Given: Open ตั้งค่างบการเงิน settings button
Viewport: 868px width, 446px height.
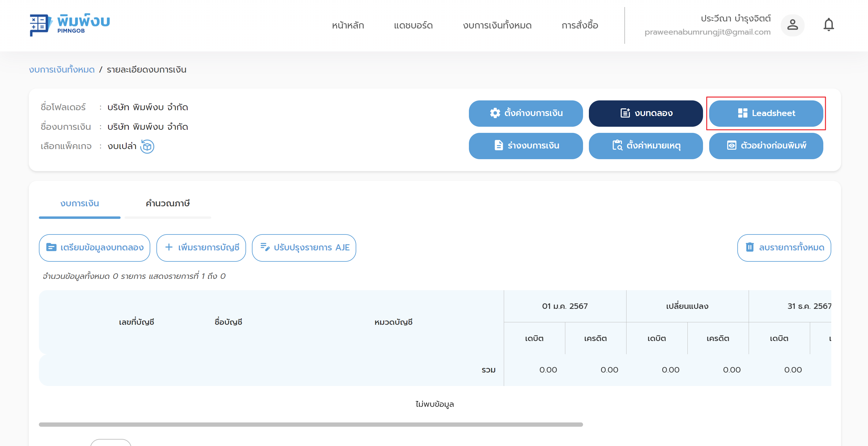Looking at the screenshot, I should tap(526, 113).
